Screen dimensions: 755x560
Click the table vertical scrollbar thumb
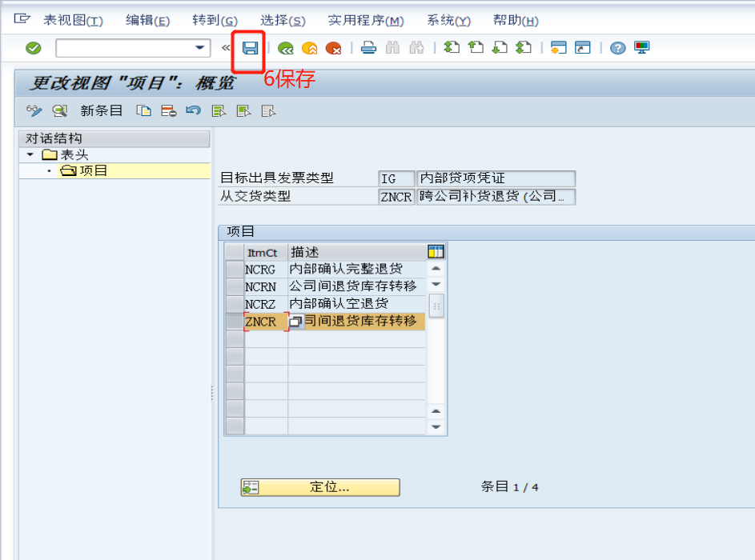[x=436, y=306]
